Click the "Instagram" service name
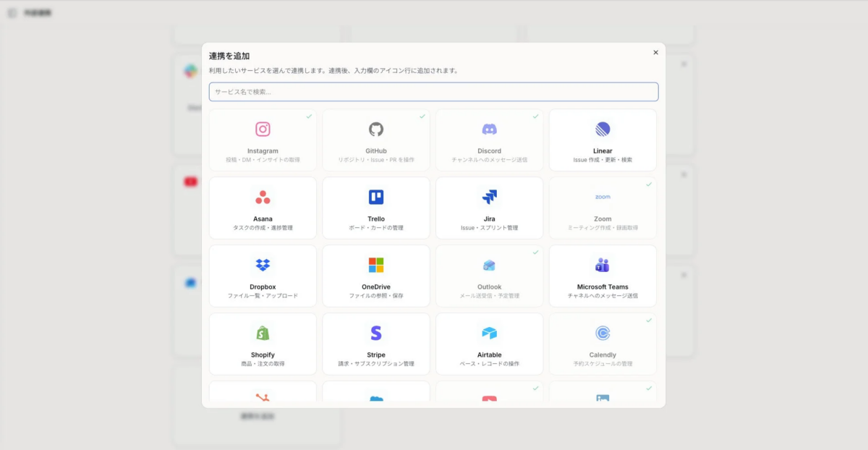 pyautogui.click(x=263, y=151)
